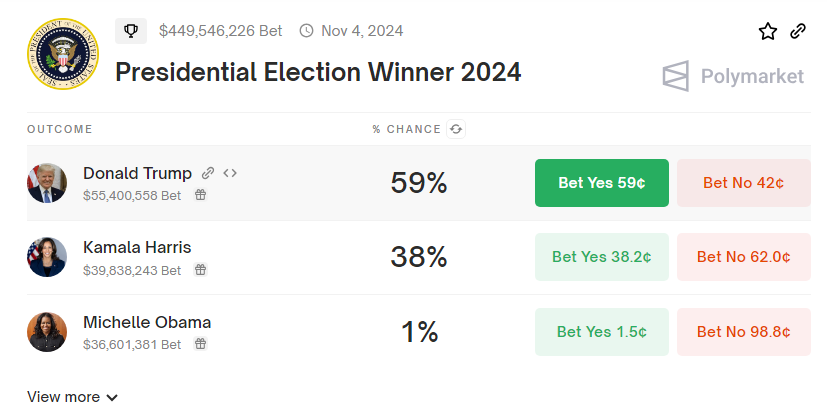827x410 pixels.
Task: Bet Yes 59¢ on Donald Trump
Action: coord(602,183)
